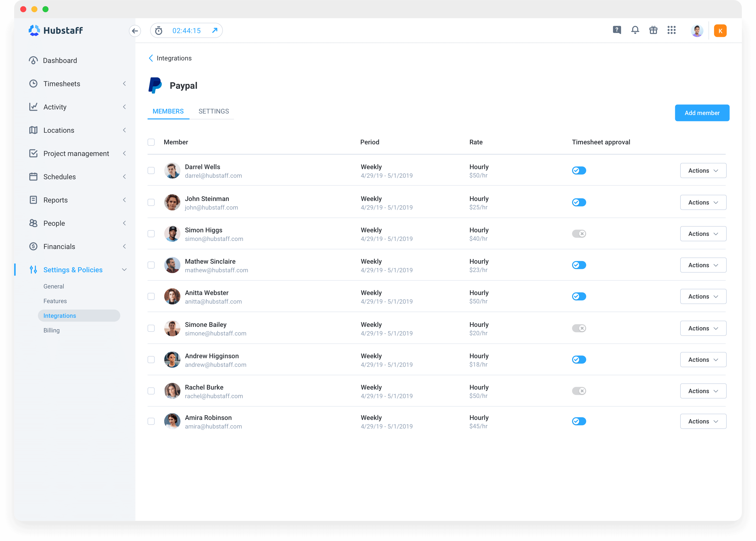
Task: Expand the Reports sidebar section
Action: click(x=125, y=200)
